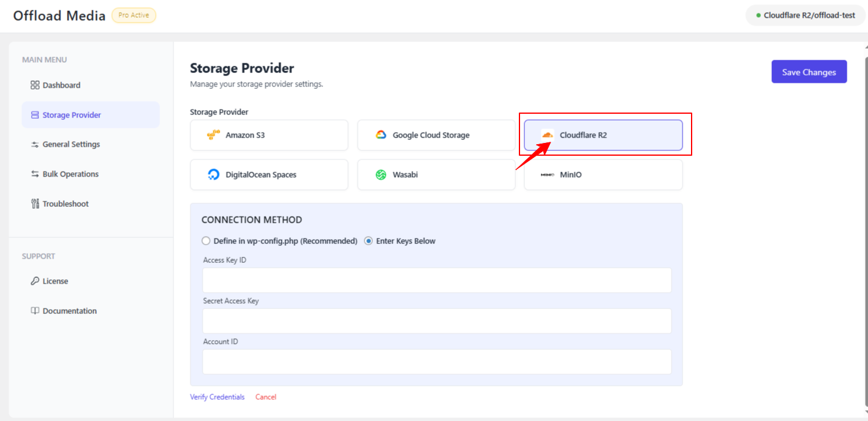Screen dimensions: 868x421
Task: Click the MinIO logo icon
Action: (x=547, y=175)
